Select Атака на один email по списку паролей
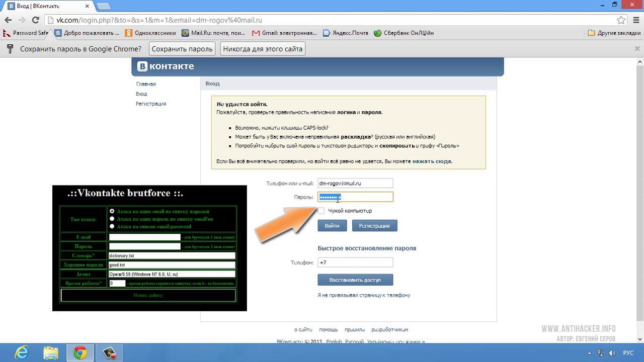The image size is (644, 362). [x=112, y=211]
